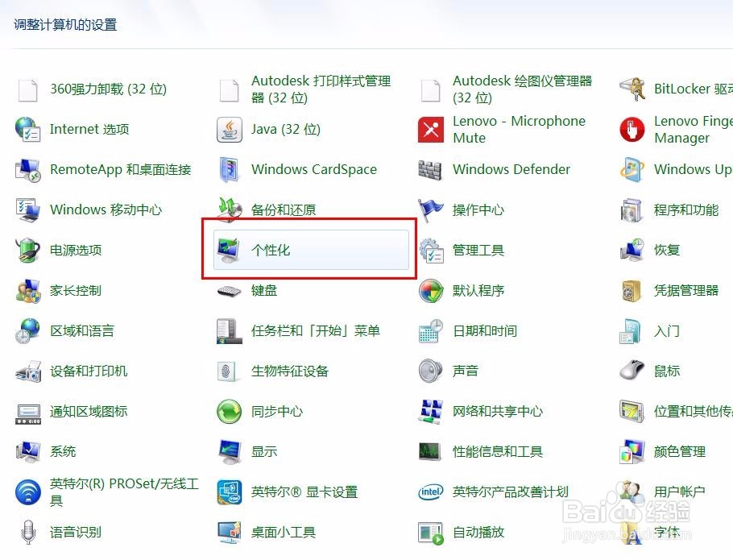Open the 日期和时间 calendar icon

click(x=431, y=331)
